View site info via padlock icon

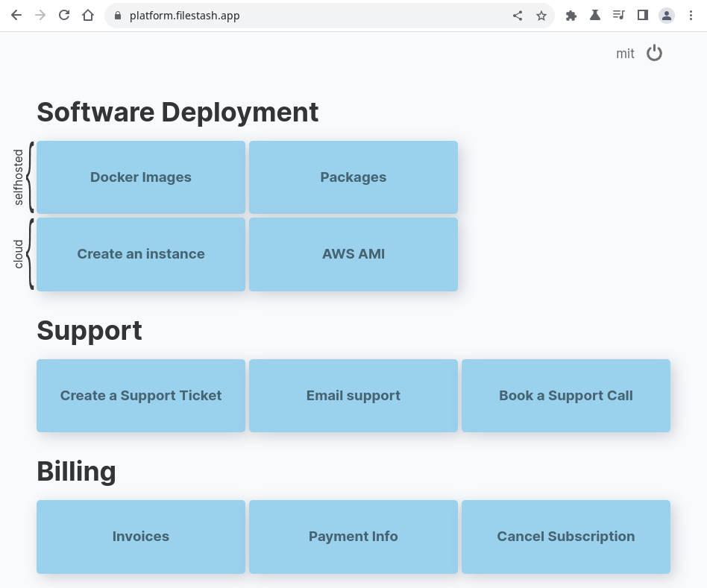click(118, 15)
